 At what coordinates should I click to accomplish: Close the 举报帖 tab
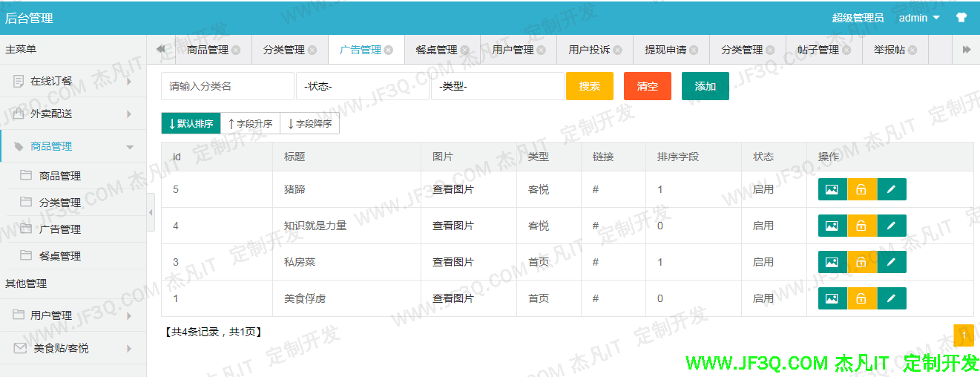(x=912, y=50)
